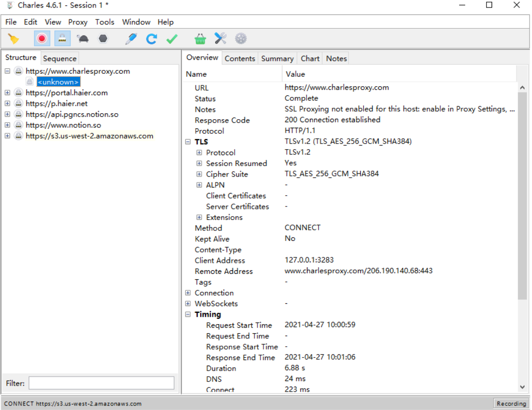Toggle SSL Proxying padlock button
The width and height of the screenshot is (532, 410).
pos(62,39)
